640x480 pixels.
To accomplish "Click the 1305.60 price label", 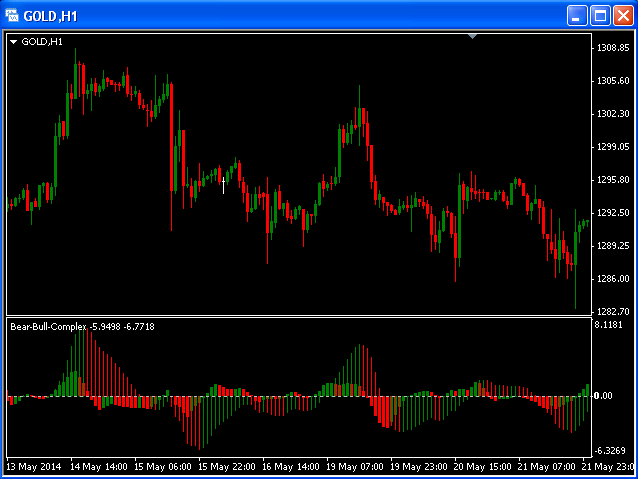I will click(x=613, y=81).
